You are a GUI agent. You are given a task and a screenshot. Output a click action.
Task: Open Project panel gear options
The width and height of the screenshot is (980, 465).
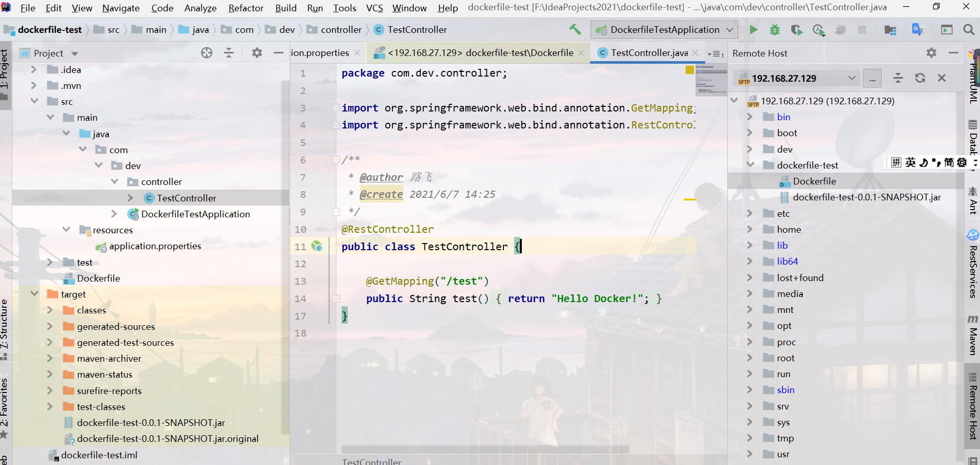click(257, 53)
